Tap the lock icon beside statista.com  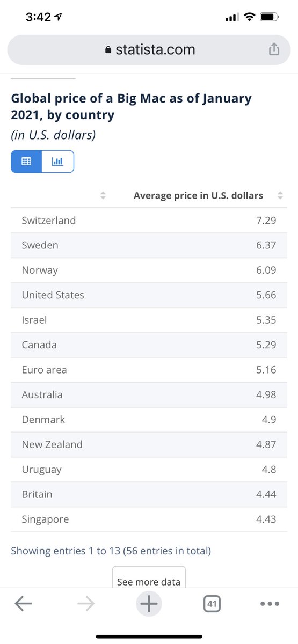108,50
